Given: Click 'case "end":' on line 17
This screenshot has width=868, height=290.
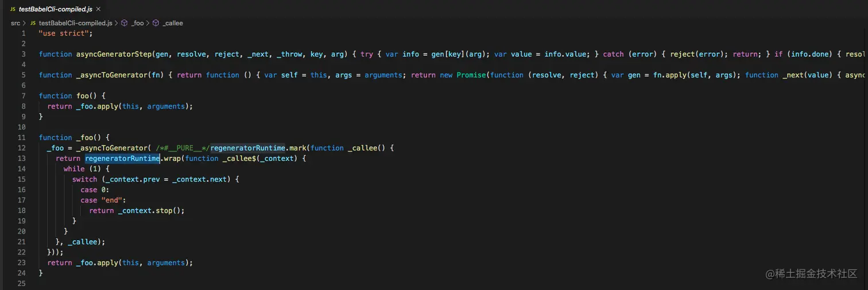Looking at the screenshot, I should pos(103,200).
